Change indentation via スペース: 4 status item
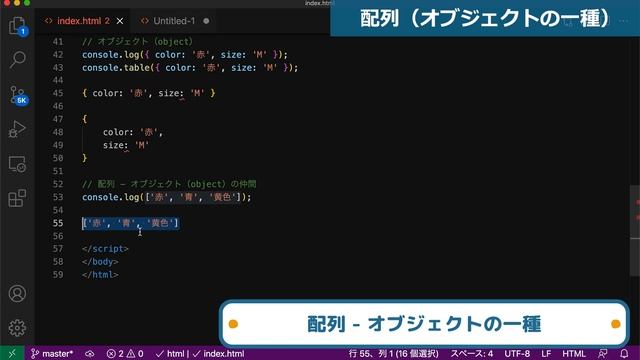The height and width of the screenshot is (360, 640). tap(471, 353)
